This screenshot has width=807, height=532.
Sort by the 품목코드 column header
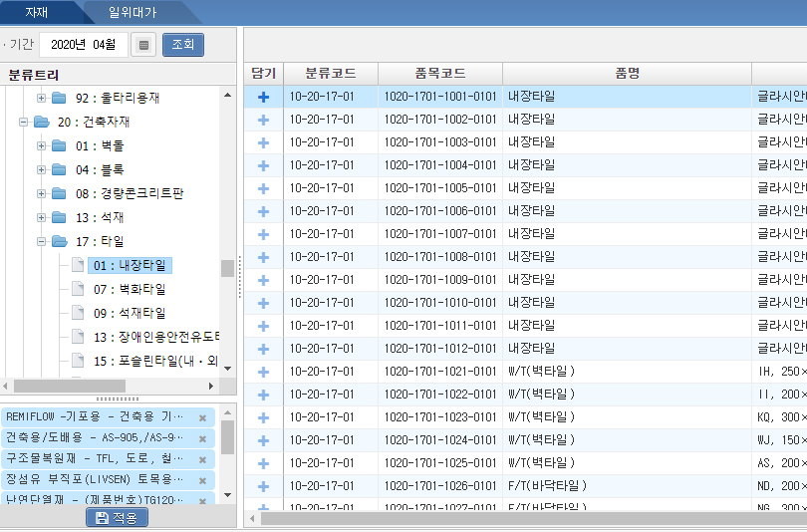440,74
